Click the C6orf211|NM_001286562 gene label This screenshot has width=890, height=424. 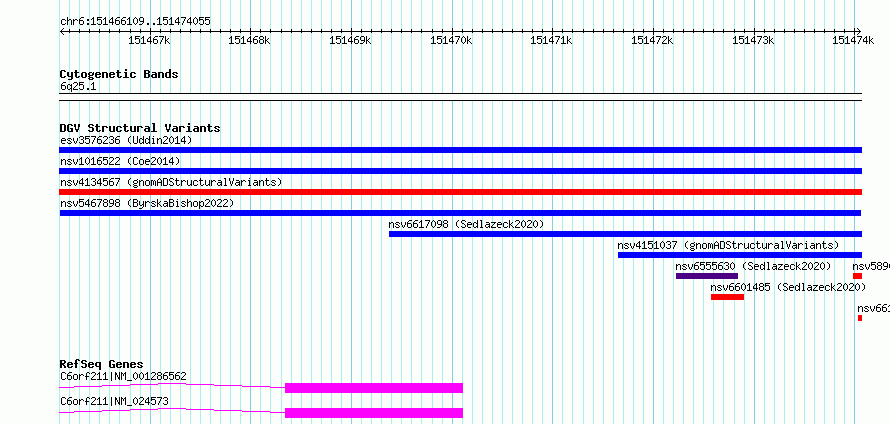pyautogui.click(x=123, y=376)
